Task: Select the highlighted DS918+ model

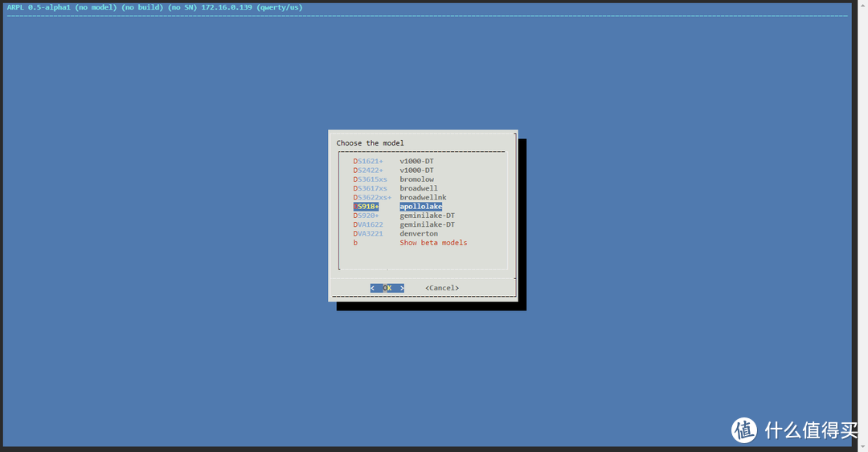Action: coord(398,206)
